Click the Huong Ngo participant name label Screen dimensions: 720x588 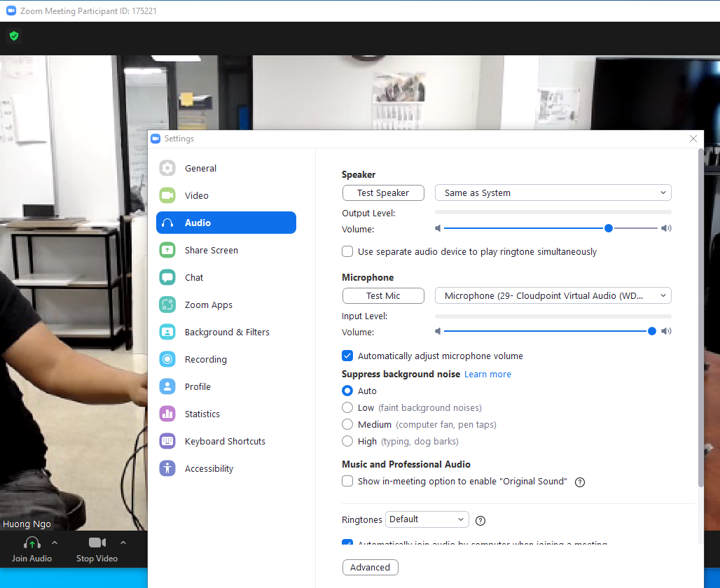27,524
